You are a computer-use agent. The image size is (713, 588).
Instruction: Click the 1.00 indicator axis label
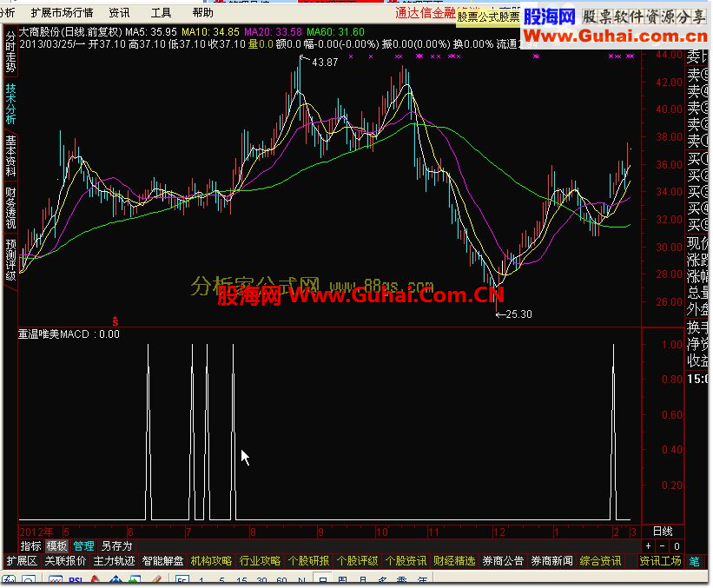672,344
